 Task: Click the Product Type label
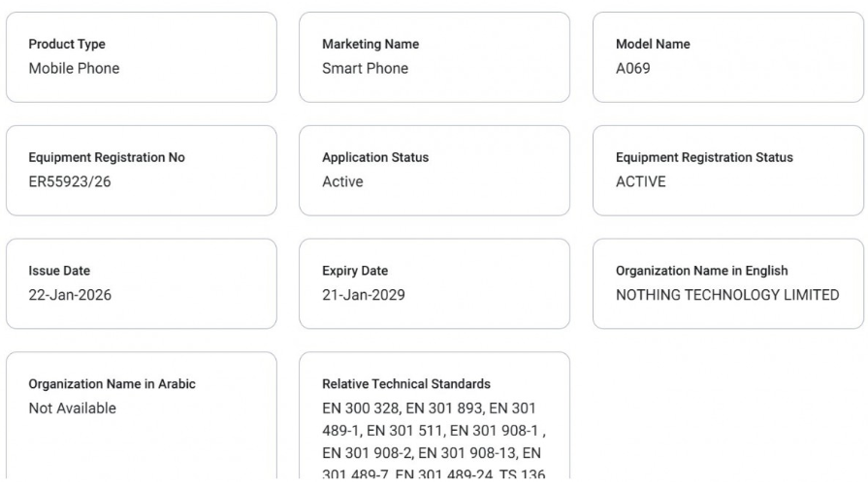tap(67, 45)
